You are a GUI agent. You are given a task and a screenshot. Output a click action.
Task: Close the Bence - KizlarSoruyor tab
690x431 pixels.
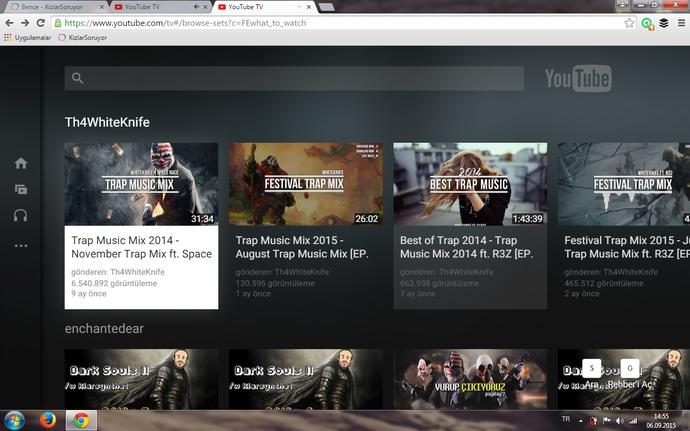coord(101,7)
